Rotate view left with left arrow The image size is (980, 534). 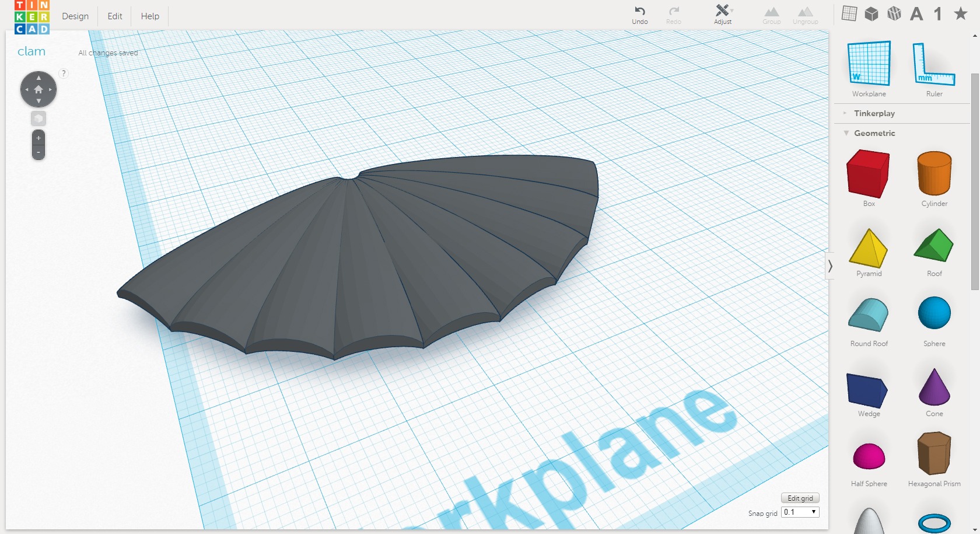(26, 89)
